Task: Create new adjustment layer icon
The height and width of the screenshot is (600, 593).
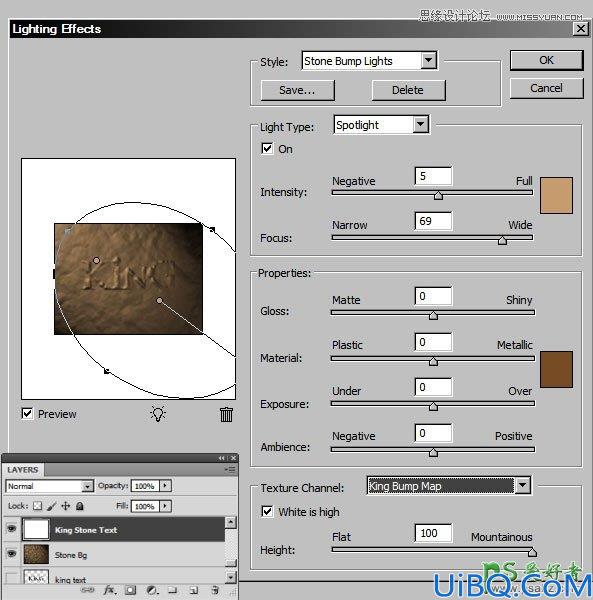Action: tap(152, 590)
